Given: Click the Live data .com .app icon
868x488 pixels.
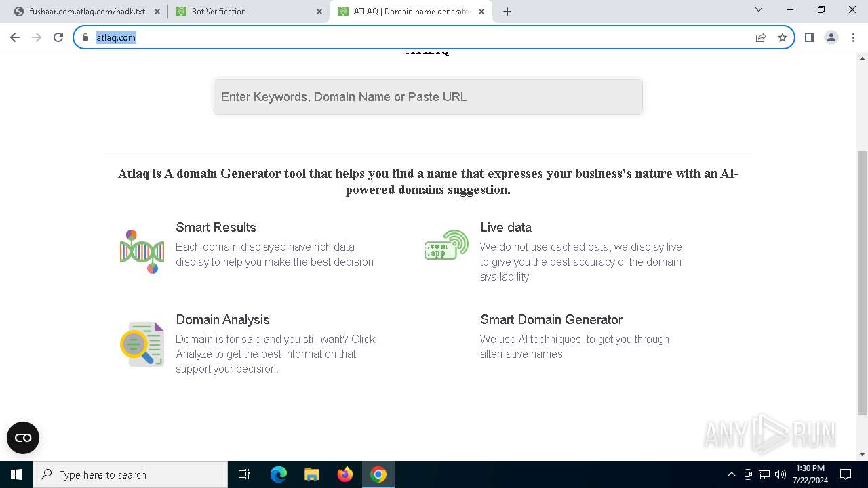Looking at the screenshot, I should coord(446,245).
